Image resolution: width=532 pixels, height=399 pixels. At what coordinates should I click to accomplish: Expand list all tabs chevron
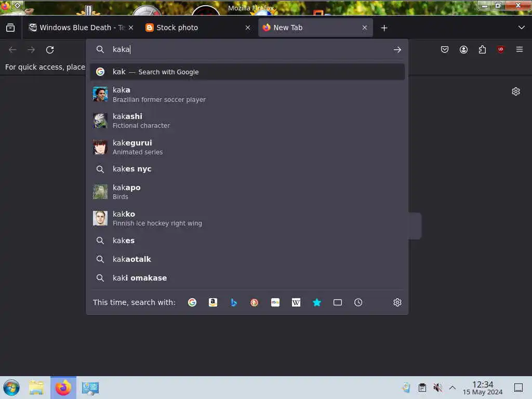[x=522, y=28]
